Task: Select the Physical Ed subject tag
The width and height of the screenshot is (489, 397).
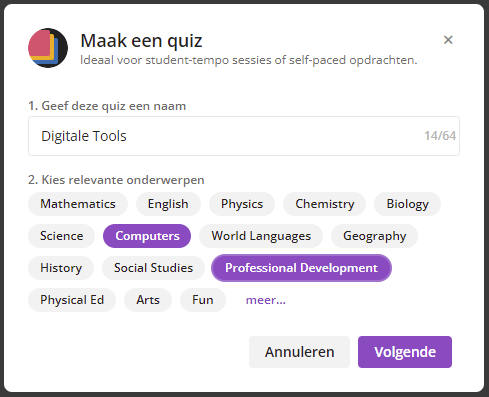Action: coord(72,300)
